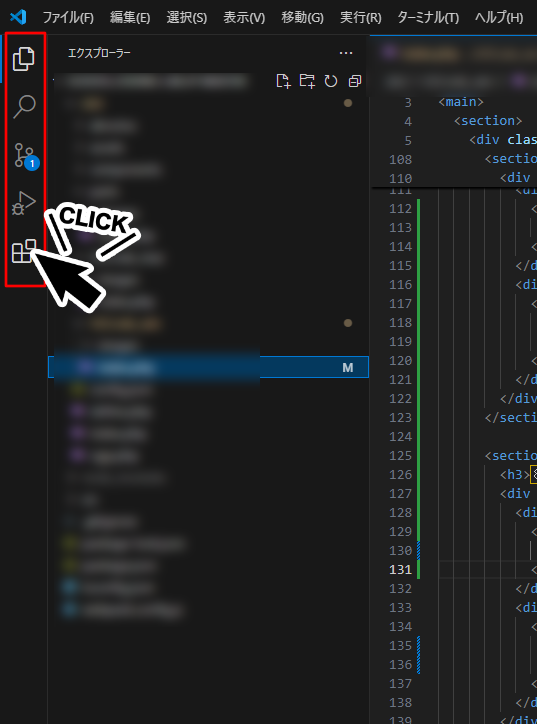Click the VS Code logo icon

pos(18,18)
